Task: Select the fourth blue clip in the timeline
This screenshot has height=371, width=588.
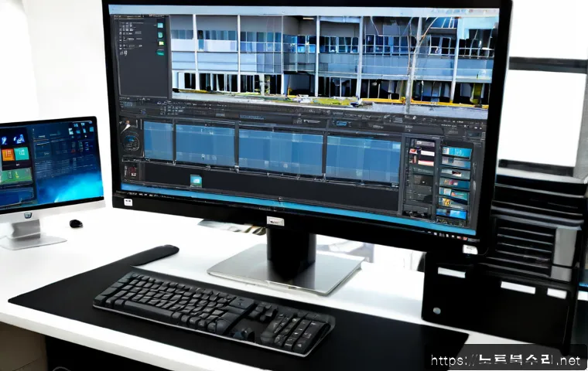Action: click(x=363, y=159)
